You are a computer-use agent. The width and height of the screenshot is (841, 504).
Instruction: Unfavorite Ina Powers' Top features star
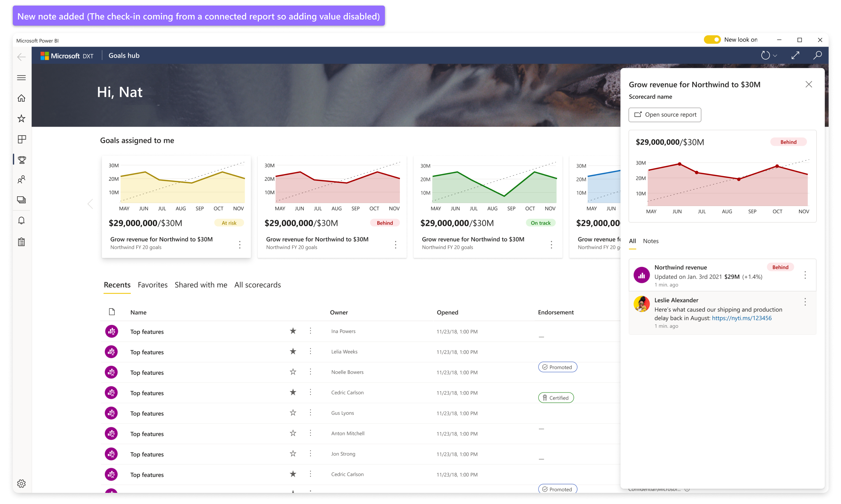pyautogui.click(x=293, y=331)
